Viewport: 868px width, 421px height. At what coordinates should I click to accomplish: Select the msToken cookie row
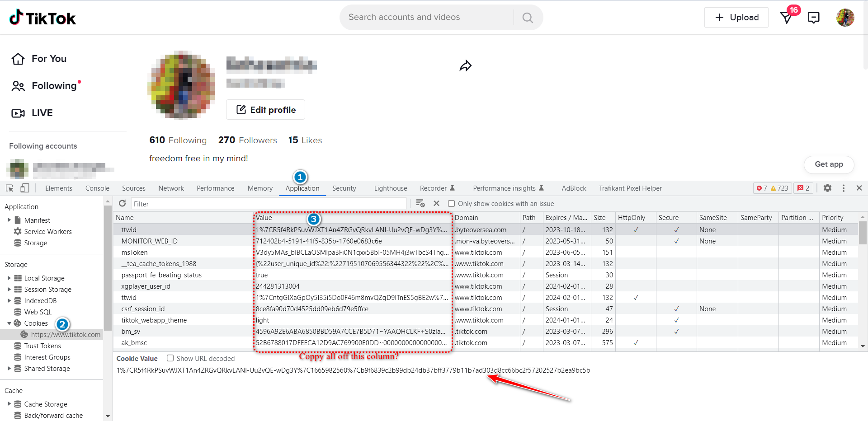(486, 253)
